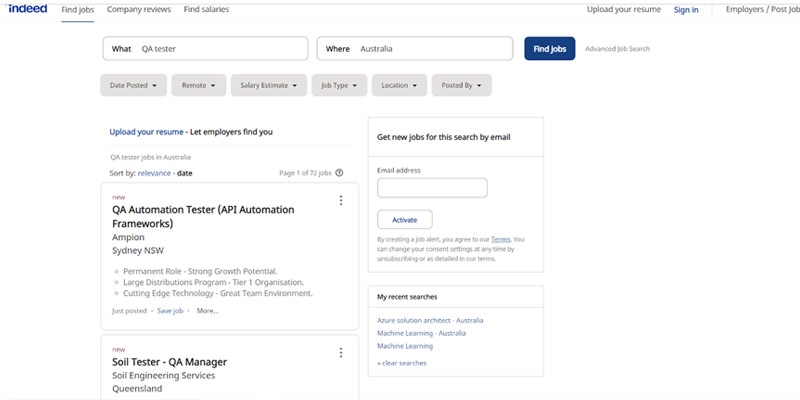Open the QA Automation Tester job title
Viewport: 800px width, 400px height.
tap(203, 216)
